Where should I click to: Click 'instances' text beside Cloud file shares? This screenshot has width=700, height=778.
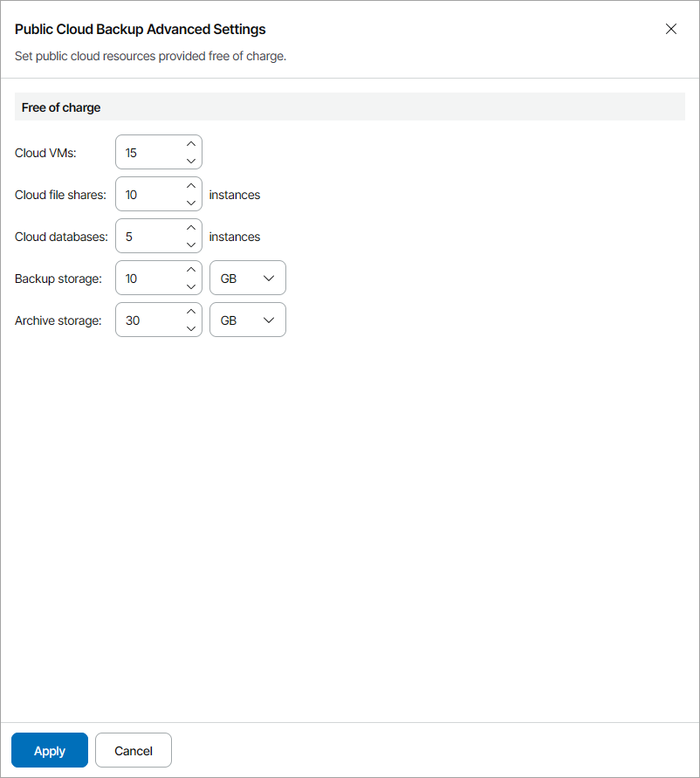click(x=235, y=195)
